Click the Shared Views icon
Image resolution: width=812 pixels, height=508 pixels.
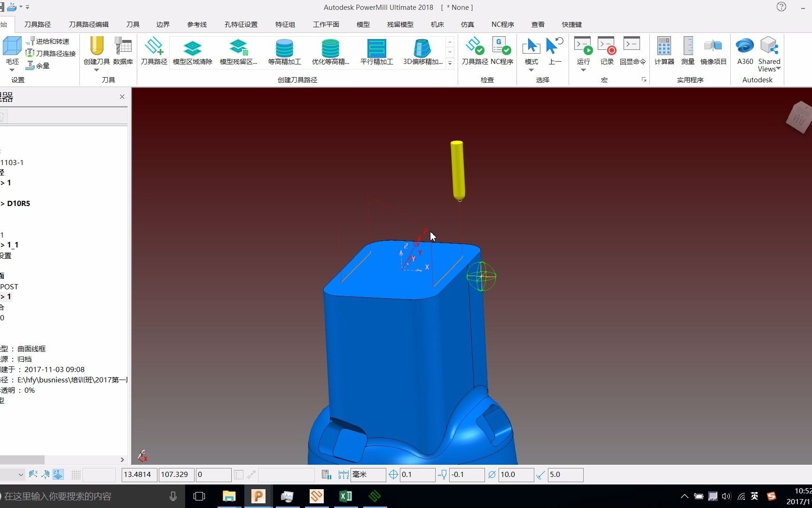769,46
